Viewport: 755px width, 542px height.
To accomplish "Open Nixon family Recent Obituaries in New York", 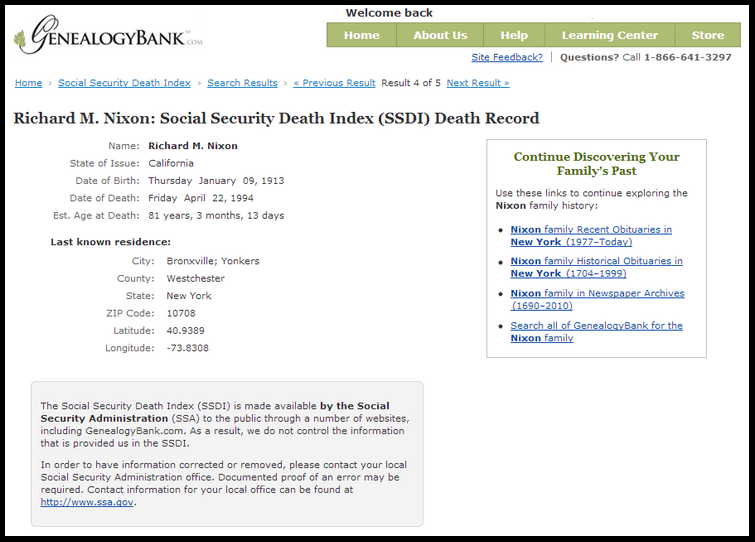I will tap(591, 236).
